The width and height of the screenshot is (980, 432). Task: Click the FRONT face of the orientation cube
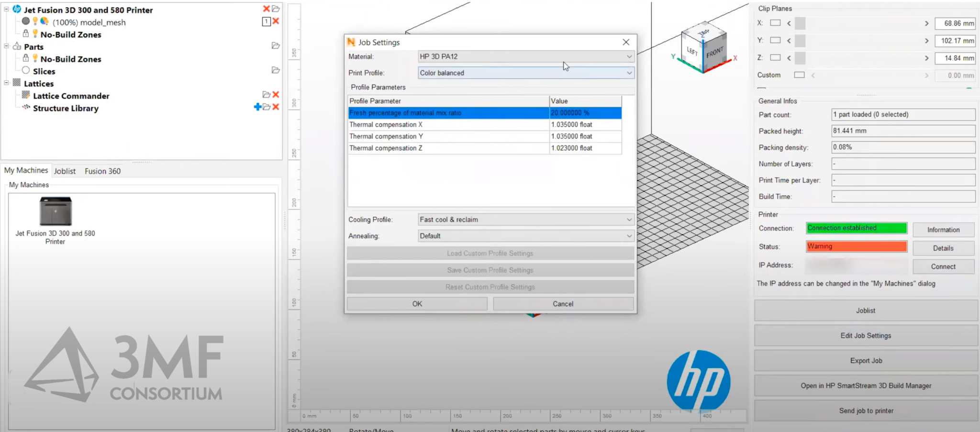point(714,53)
